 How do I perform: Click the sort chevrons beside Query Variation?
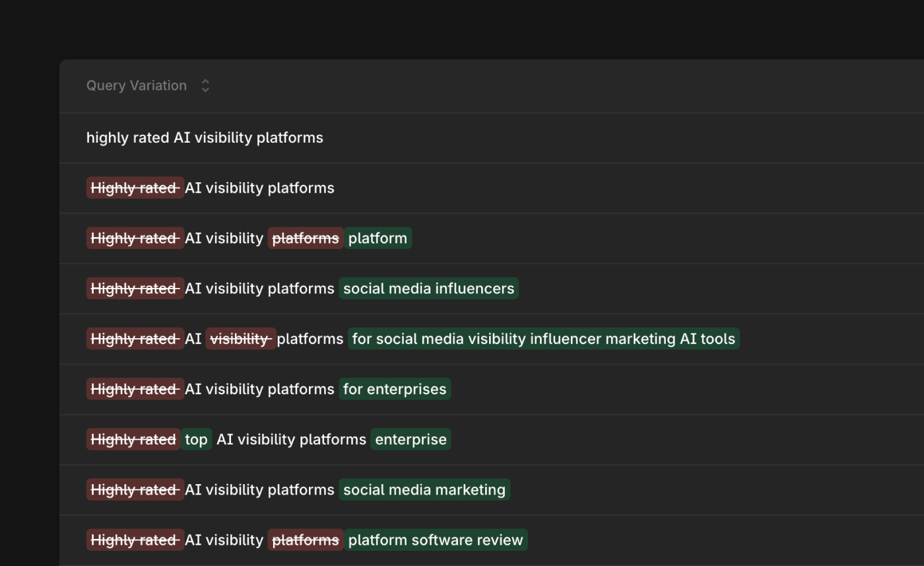pyautogui.click(x=205, y=85)
